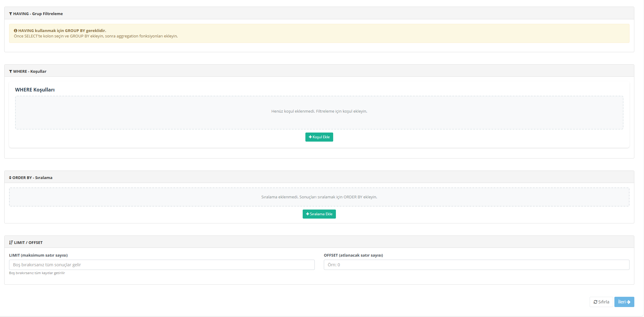This screenshot has height=317, width=644.
Task: Click the yellow HAVING GROUP BY warning banner
Action: [x=319, y=34]
